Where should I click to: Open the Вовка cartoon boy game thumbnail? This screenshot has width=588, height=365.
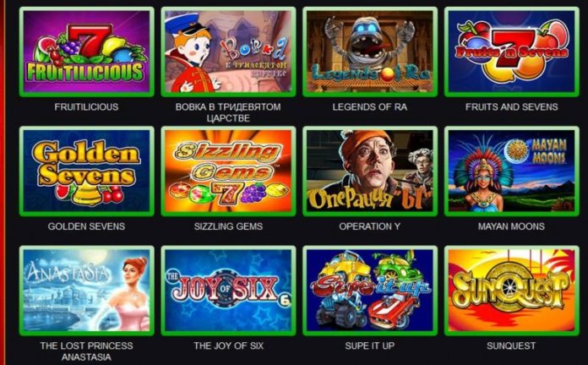tap(228, 52)
